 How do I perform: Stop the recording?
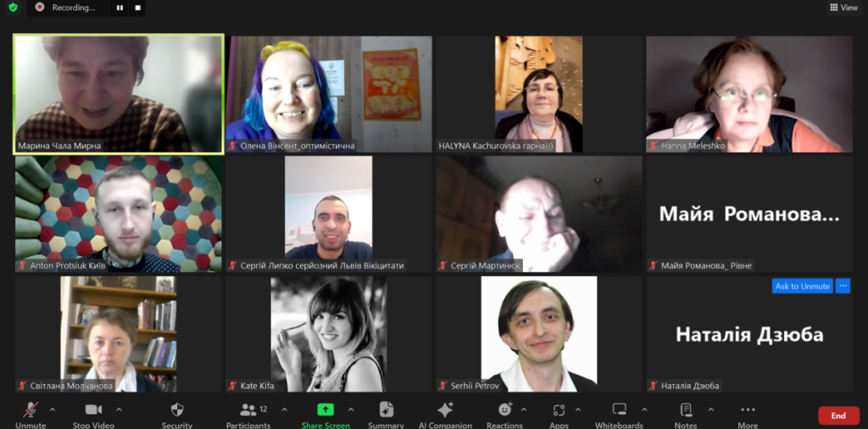pyautogui.click(x=138, y=8)
